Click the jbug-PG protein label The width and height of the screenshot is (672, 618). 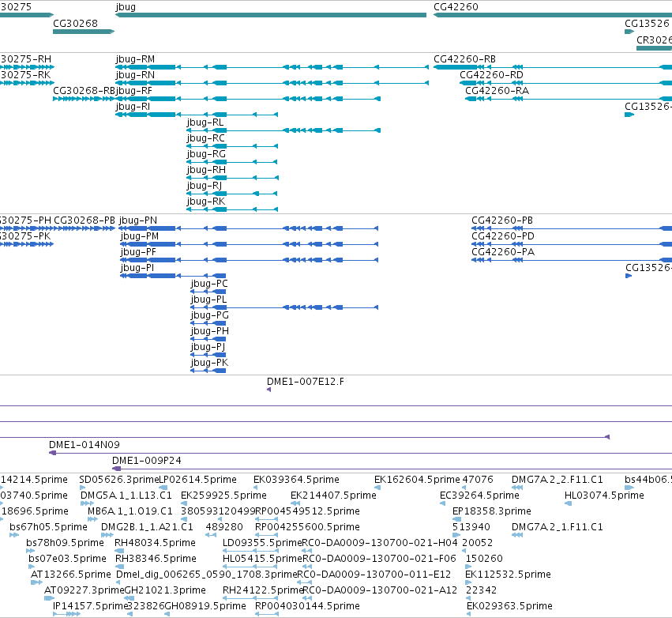click(209, 315)
